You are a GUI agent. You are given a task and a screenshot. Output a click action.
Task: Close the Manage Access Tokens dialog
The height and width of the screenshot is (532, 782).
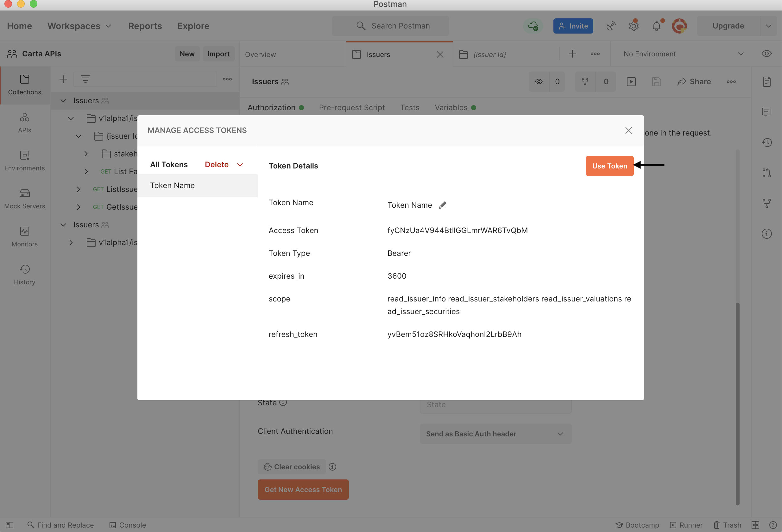click(x=628, y=130)
